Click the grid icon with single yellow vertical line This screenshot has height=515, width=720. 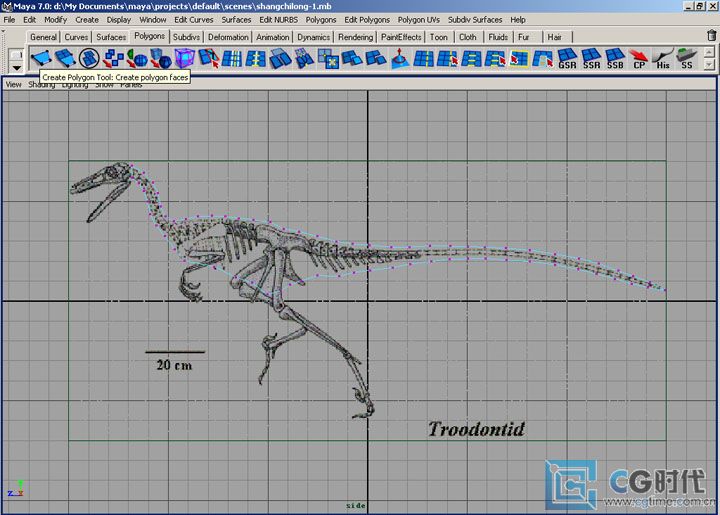[423, 58]
